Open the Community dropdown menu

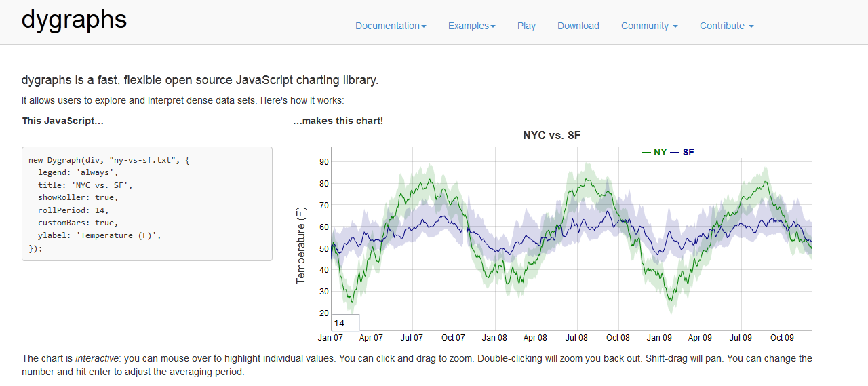coord(649,26)
